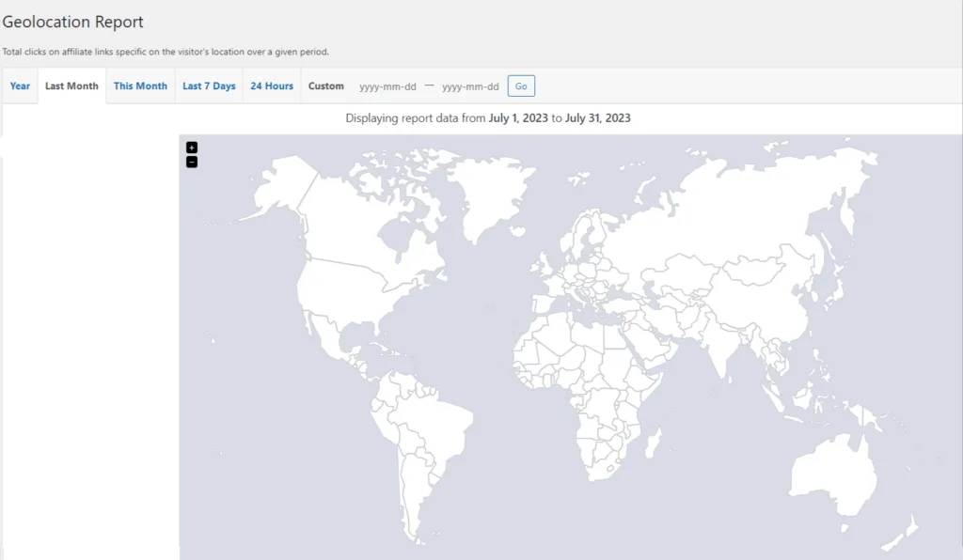Select Australia on the map
The width and height of the screenshot is (963, 560).
[832, 475]
